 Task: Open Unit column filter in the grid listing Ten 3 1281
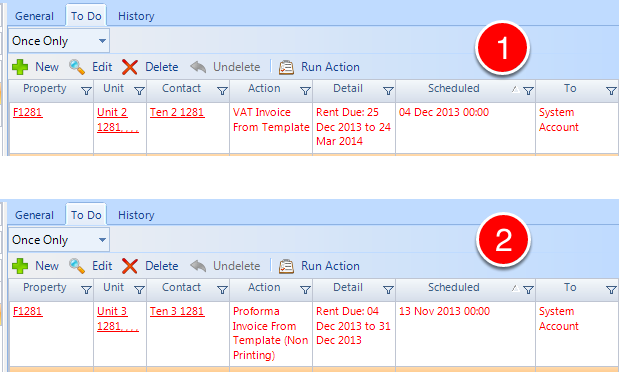(x=139, y=290)
